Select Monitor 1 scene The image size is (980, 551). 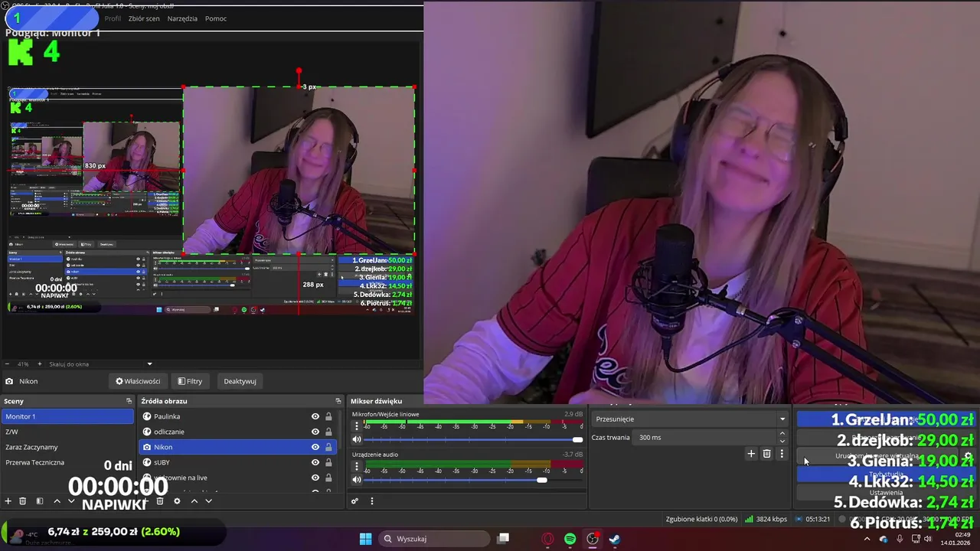tap(67, 416)
